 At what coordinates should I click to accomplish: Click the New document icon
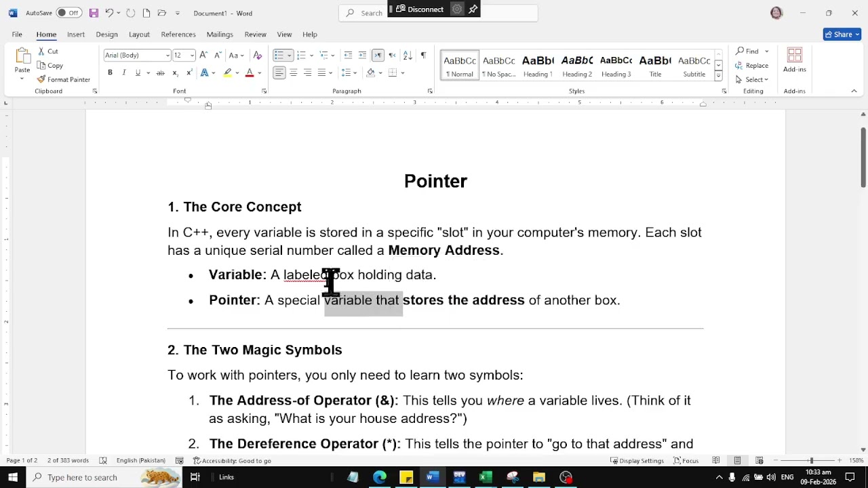click(x=146, y=13)
